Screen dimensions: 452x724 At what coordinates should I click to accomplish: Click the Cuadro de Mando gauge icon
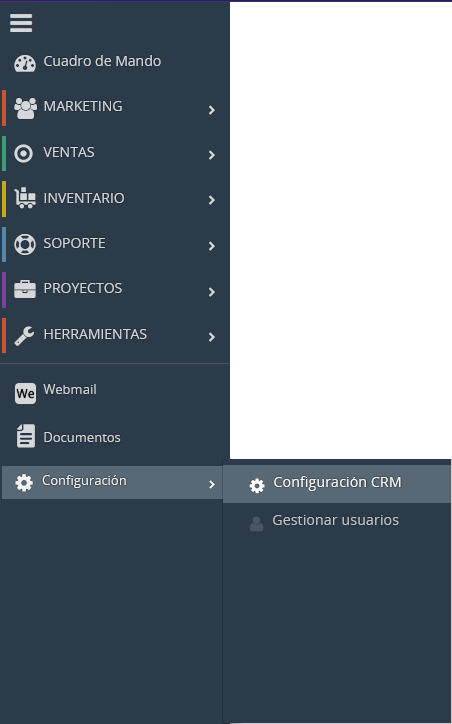pyautogui.click(x=25, y=63)
